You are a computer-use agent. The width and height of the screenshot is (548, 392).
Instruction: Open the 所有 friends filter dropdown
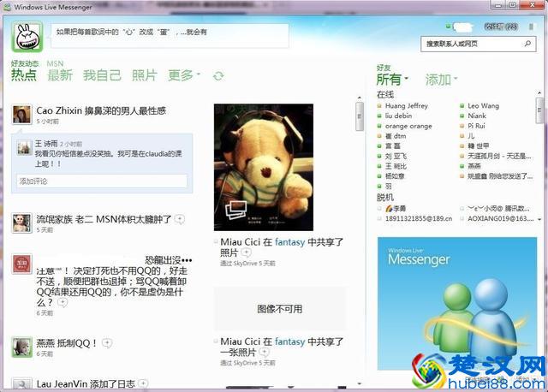392,80
